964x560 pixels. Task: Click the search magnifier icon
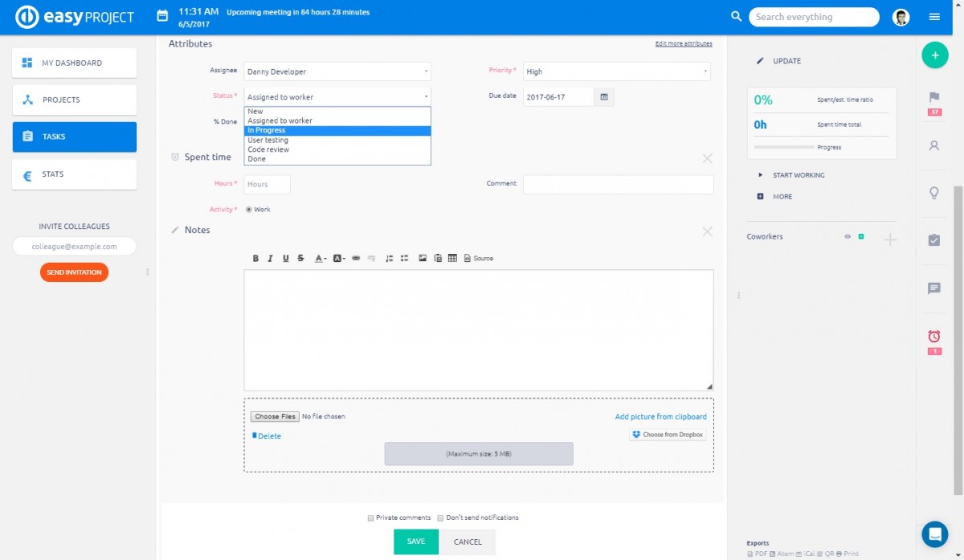736,17
